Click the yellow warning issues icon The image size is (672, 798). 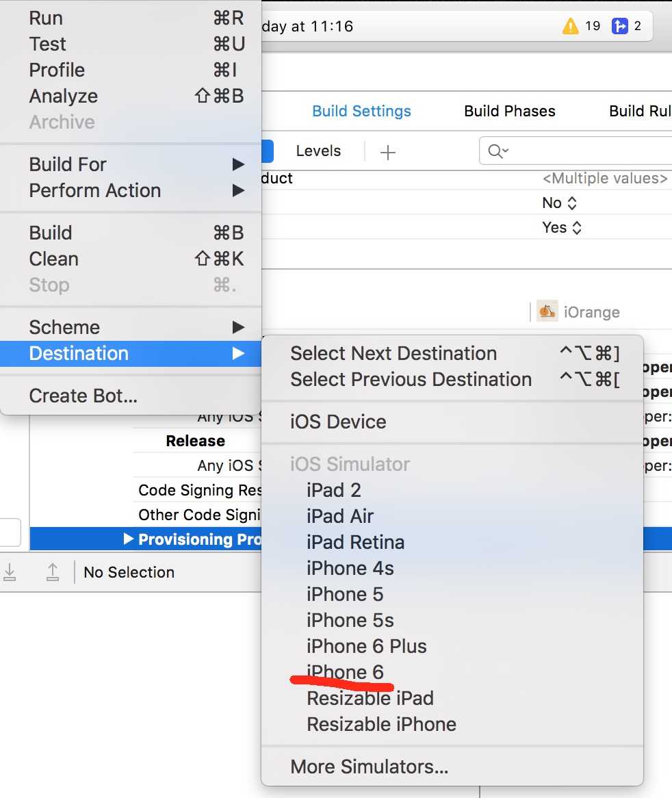point(570,26)
